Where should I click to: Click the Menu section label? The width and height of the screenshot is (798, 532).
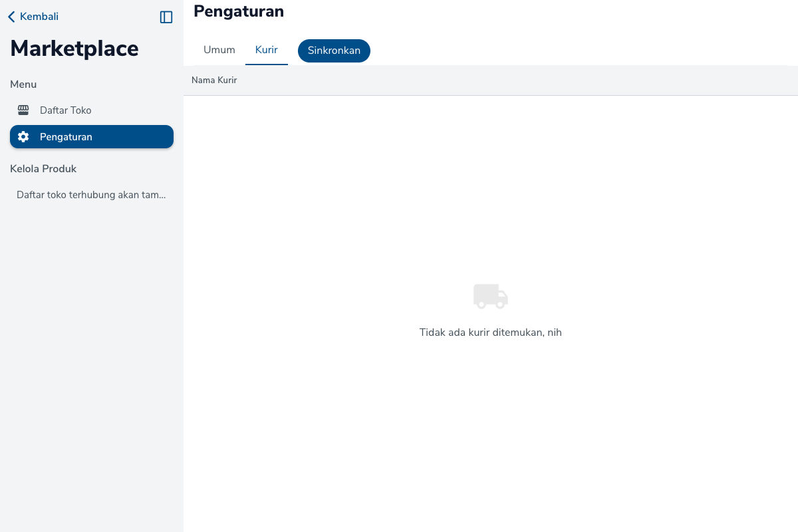[23, 84]
